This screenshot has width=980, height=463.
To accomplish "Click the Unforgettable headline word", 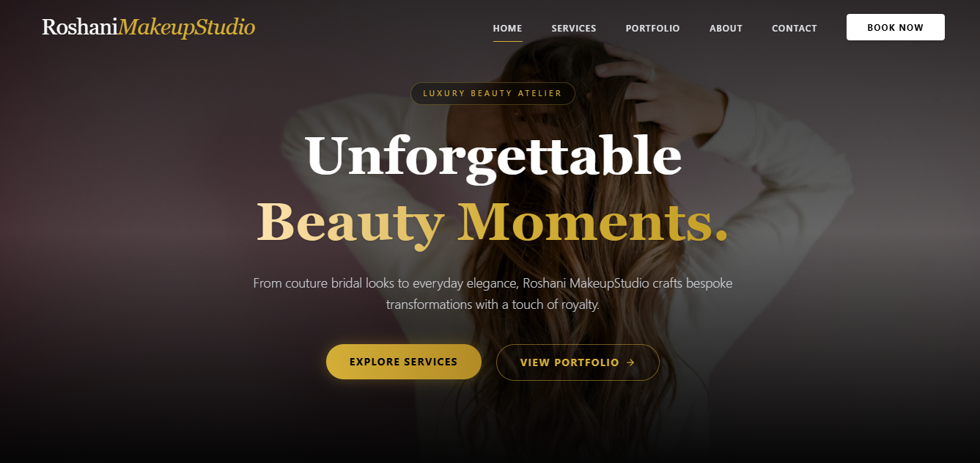I will (494, 156).
